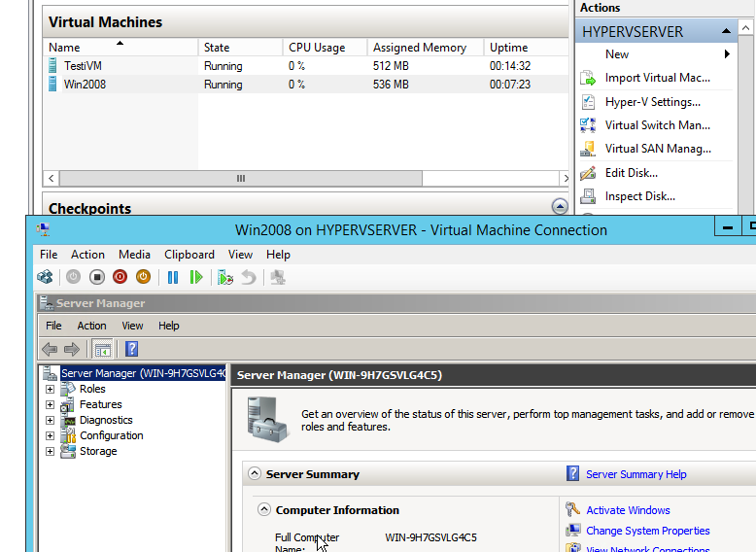756x552 pixels.
Task: Click the Inspect Disk icon
Action: tap(588, 196)
